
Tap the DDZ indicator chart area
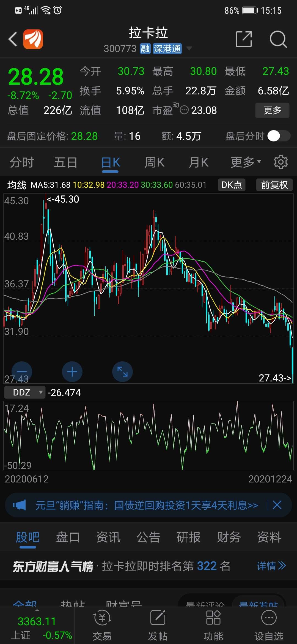[148, 435]
